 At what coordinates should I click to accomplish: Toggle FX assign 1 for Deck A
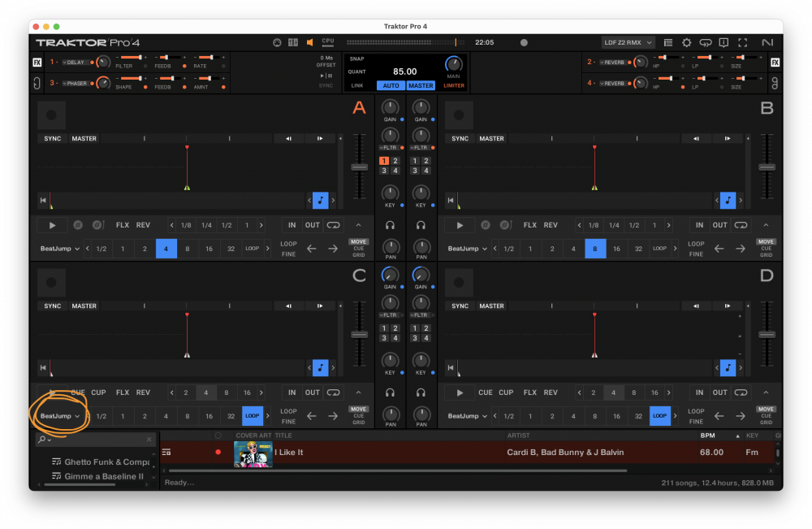tap(384, 161)
